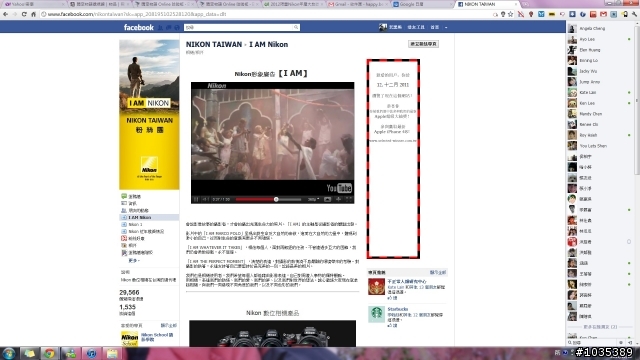This screenshot has height=360, width=640.
Task: Open the Chrome wrench settings menu
Action: (634, 14)
